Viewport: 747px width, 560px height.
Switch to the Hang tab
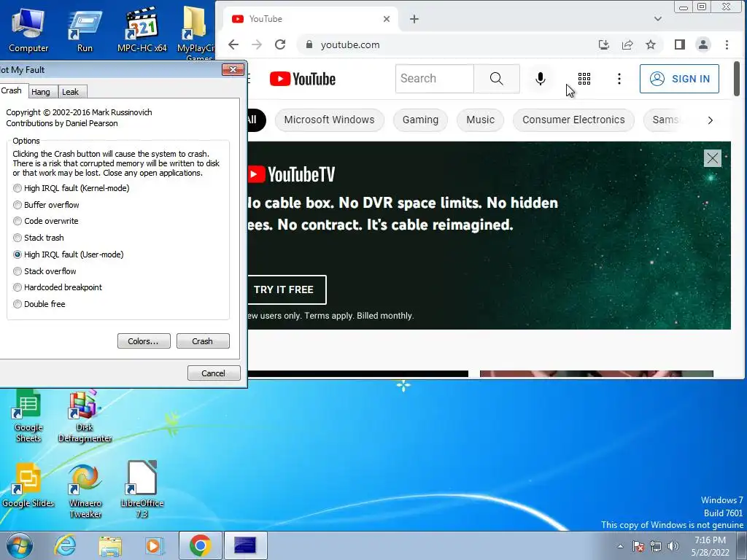click(42, 92)
